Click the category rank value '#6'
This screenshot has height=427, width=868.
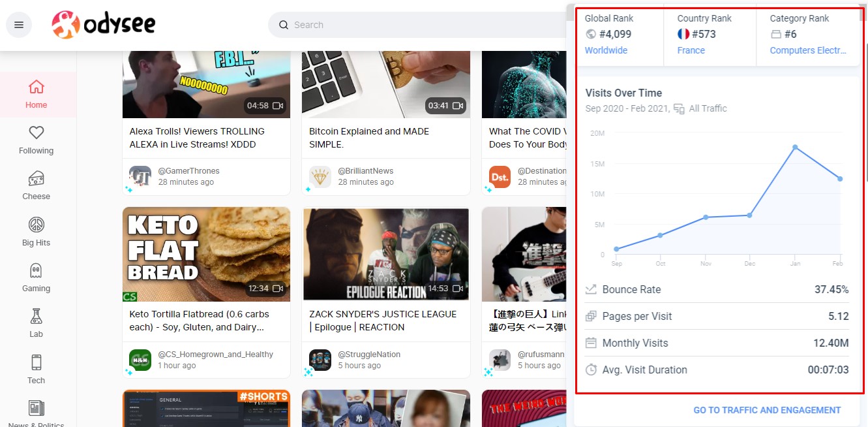coord(790,34)
